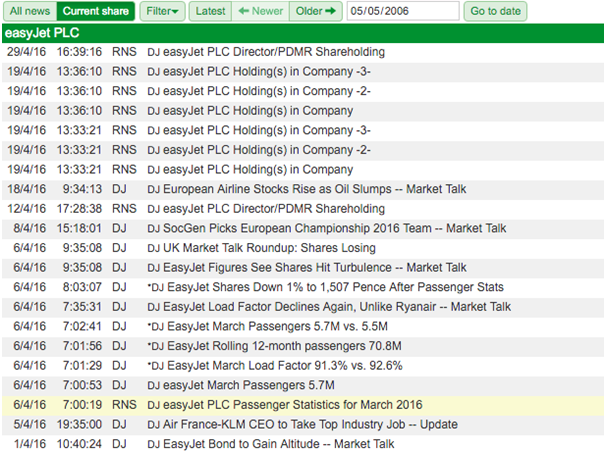Viewport: 606px width, 453px height.
Task: Open SocGen Picks European Championship 2016 Team
Action: click(327, 228)
